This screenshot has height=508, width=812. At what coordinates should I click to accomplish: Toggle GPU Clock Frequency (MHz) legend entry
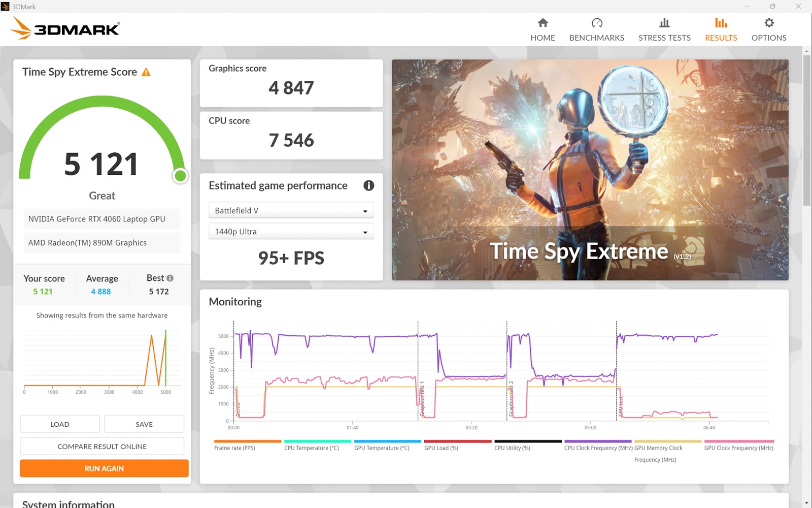click(739, 446)
